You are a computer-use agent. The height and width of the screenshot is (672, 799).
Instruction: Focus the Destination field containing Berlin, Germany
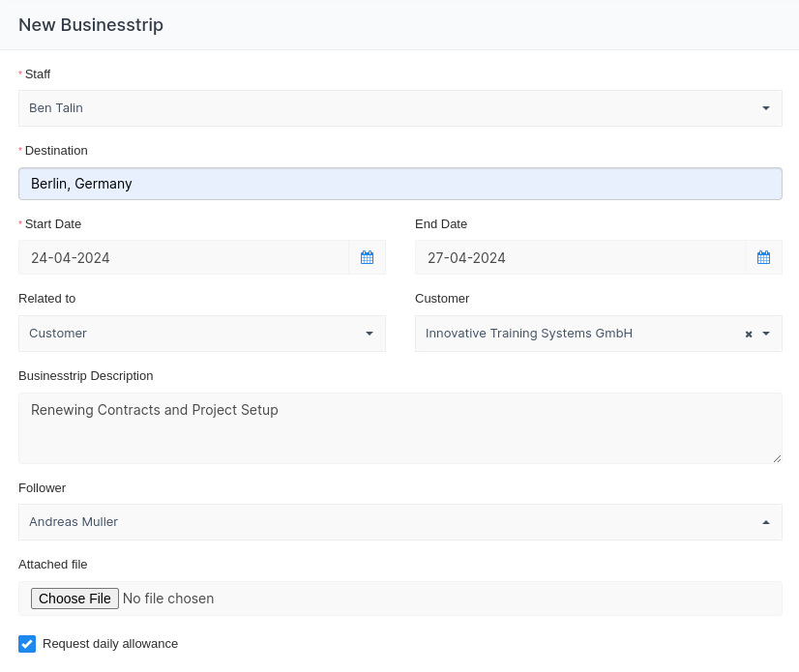point(399,184)
